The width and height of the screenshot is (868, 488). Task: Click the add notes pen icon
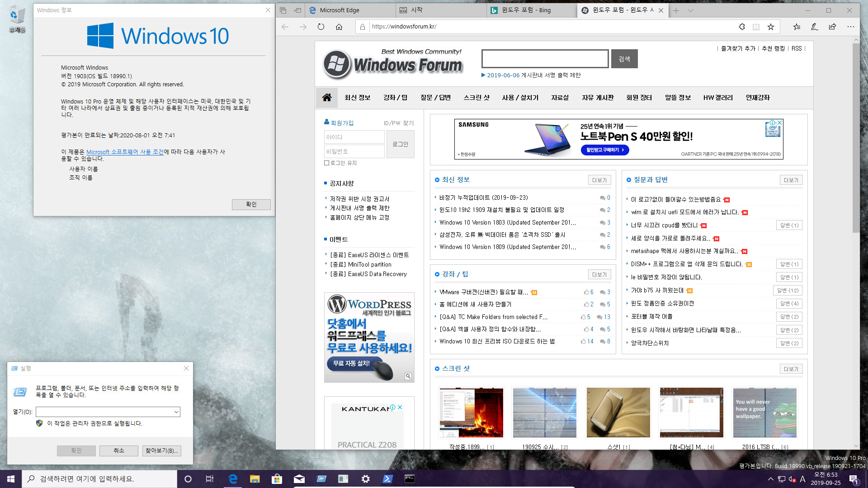click(x=814, y=27)
